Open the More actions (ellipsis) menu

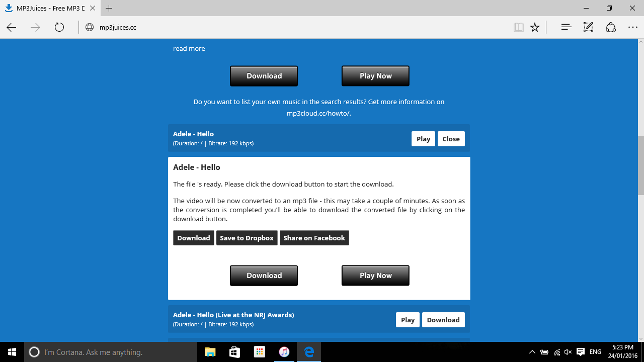[632, 27]
